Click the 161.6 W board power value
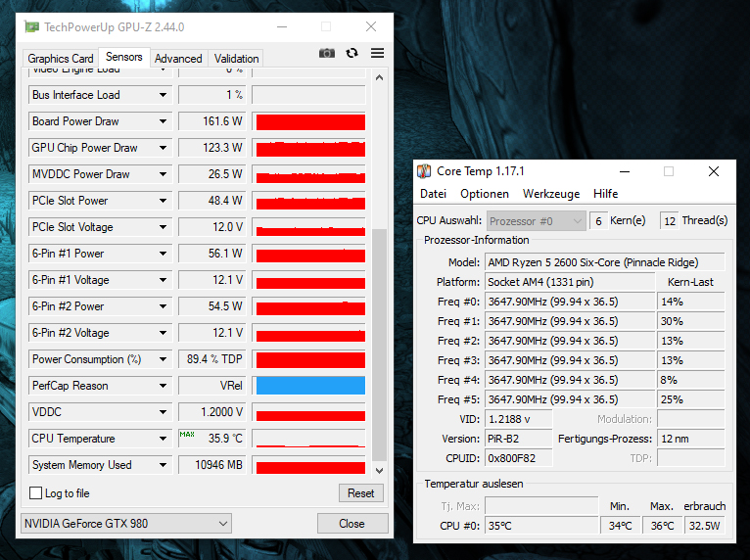Viewport: 750px width, 560px height. point(212,121)
